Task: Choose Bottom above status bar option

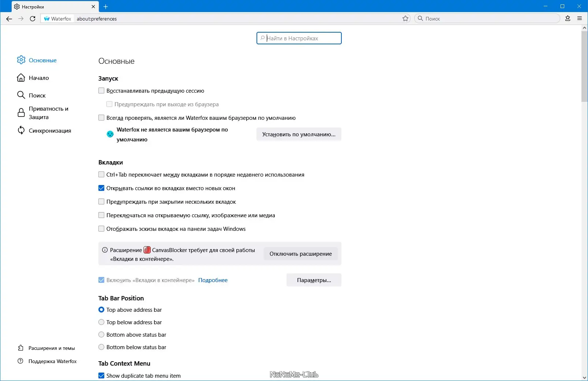Action: [101, 334]
